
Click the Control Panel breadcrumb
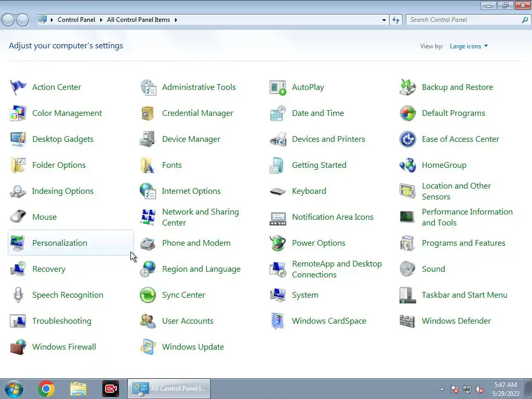[76, 20]
